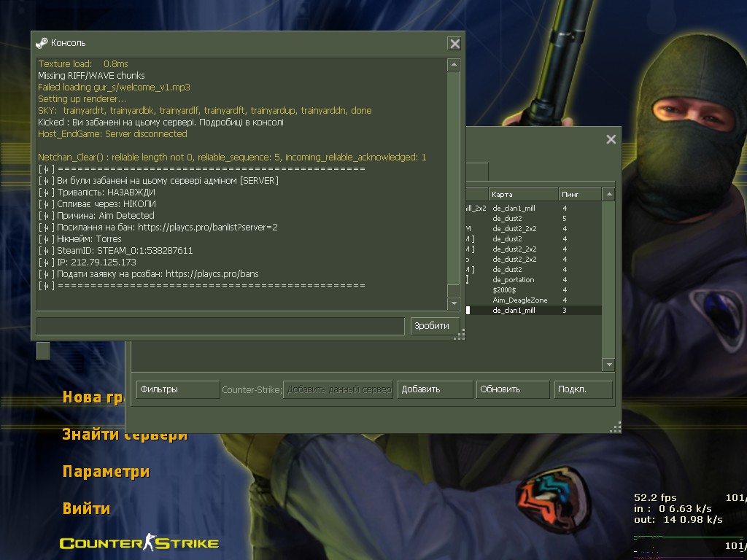
Task: Click the Добавить button
Action: click(435, 389)
